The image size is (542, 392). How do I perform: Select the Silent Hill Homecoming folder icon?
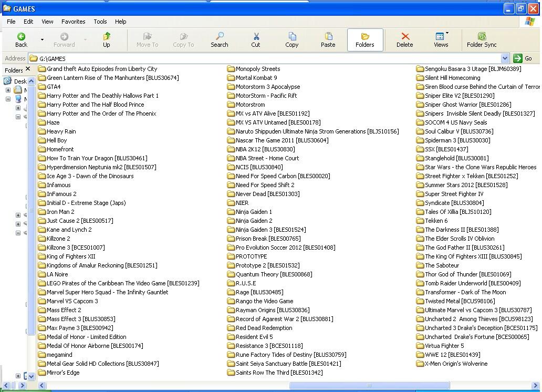(420, 78)
